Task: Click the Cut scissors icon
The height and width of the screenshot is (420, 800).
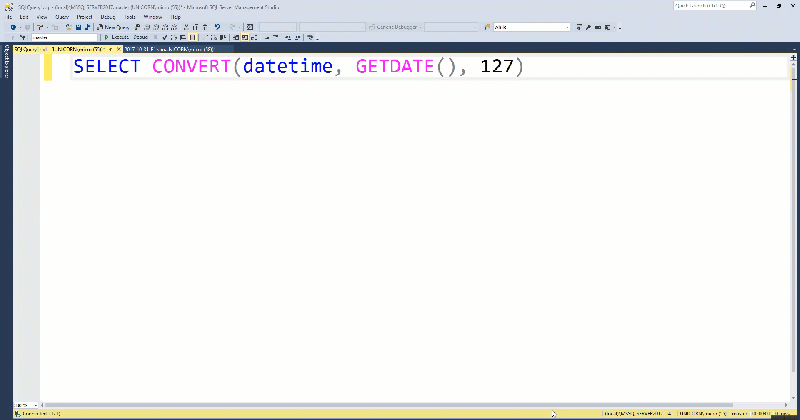Action: (185, 27)
